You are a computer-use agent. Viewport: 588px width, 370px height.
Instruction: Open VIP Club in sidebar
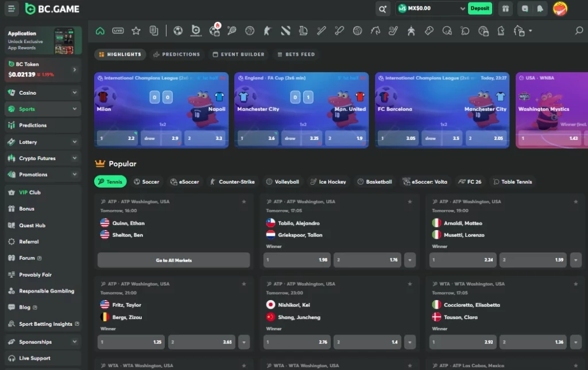click(42, 193)
